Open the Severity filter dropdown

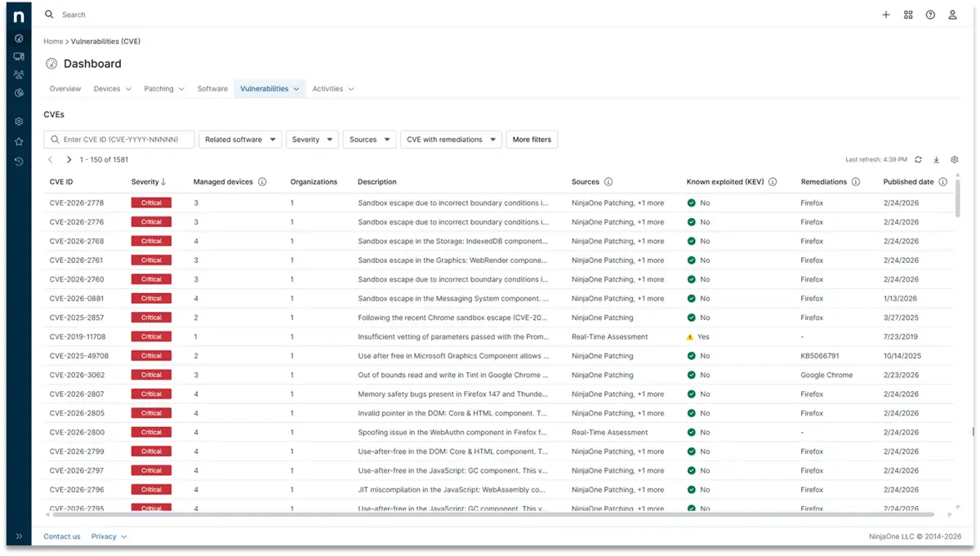pos(312,140)
